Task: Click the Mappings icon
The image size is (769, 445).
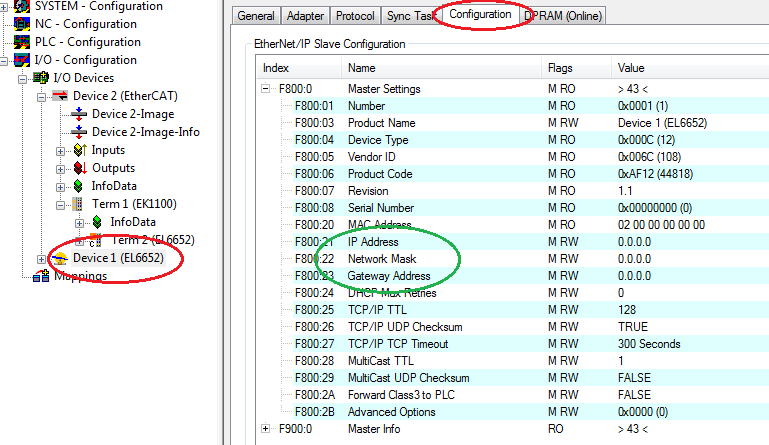Action: pyautogui.click(x=41, y=276)
